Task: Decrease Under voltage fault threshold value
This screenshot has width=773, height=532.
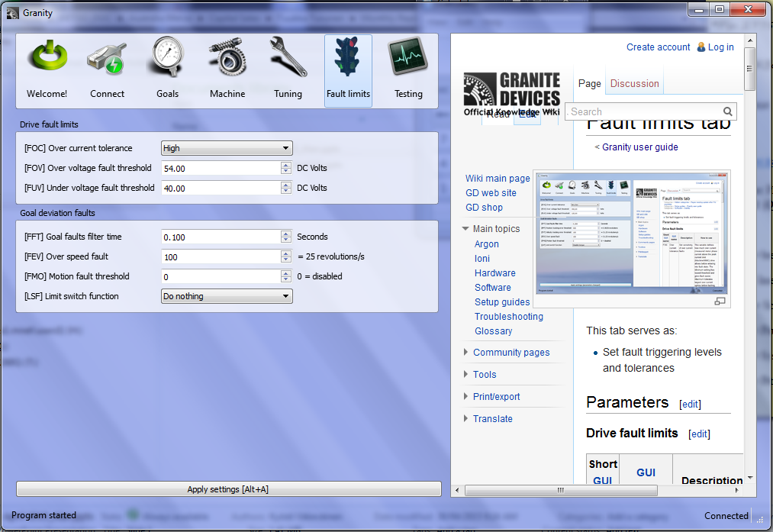Action: tap(286, 192)
